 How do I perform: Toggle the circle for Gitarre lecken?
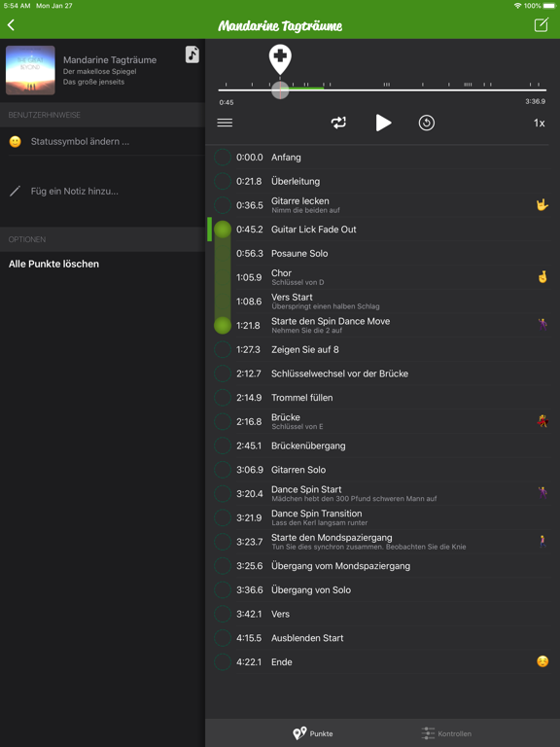(223, 205)
